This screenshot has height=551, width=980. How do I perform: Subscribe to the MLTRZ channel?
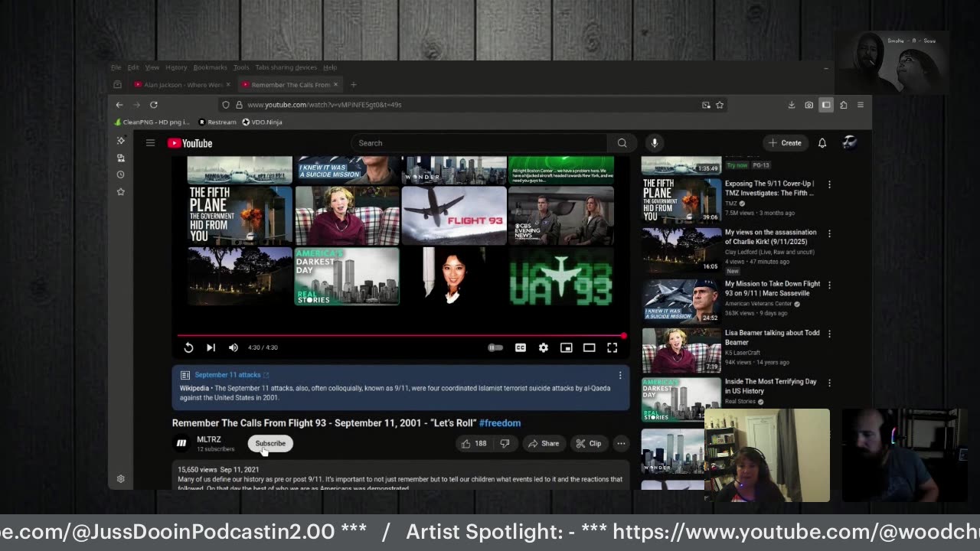click(270, 444)
